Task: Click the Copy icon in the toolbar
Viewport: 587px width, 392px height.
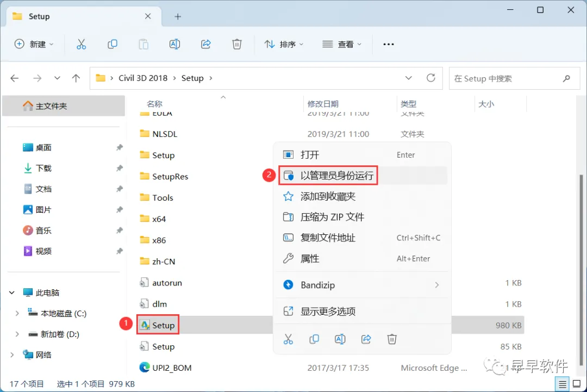Action: click(x=113, y=44)
